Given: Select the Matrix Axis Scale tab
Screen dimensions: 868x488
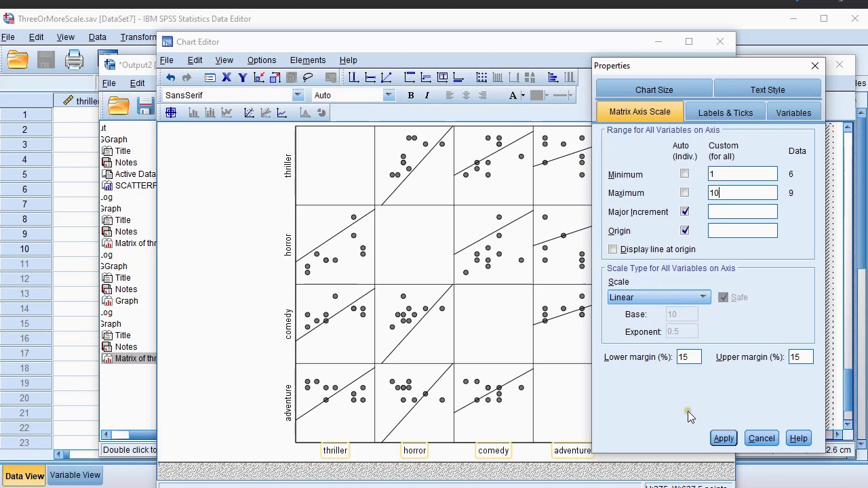Looking at the screenshot, I should coord(639,112).
